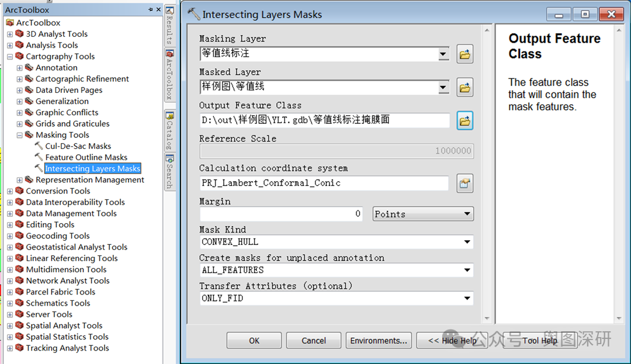The width and height of the screenshot is (631, 364).
Task: Click the Annotation toolset icon
Action: [29, 68]
